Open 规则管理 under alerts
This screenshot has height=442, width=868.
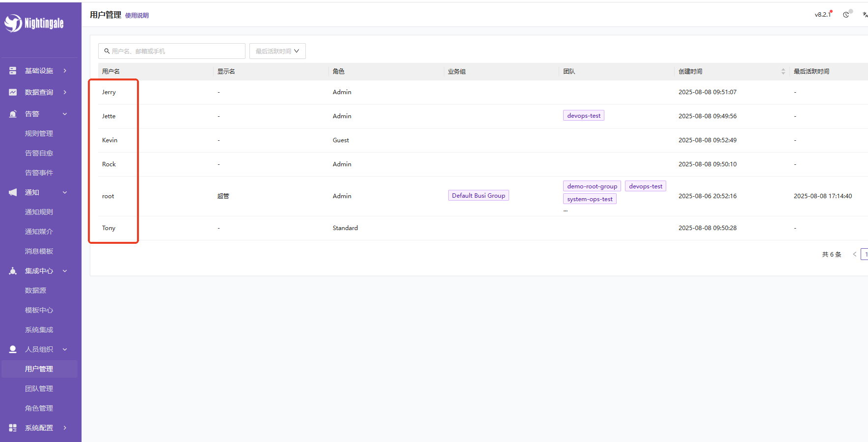tap(39, 133)
